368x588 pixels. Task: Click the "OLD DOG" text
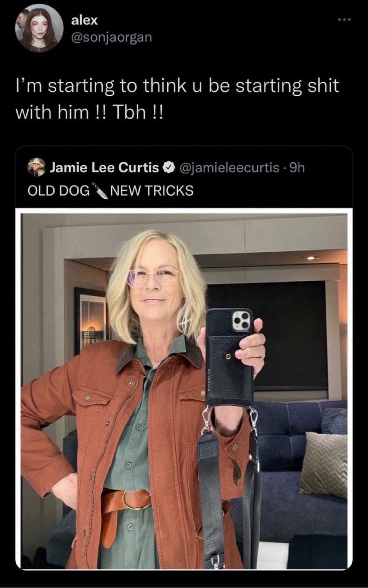click(59, 191)
